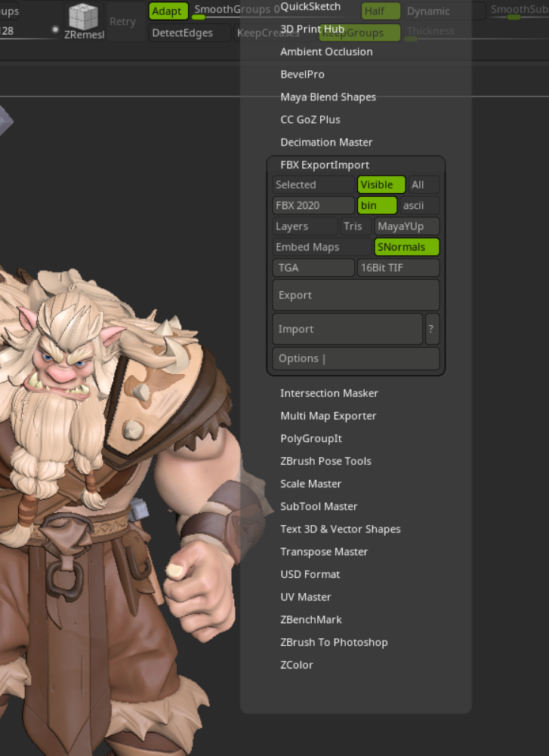The width and height of the screenshot is (549, 756).
Task: Expand the BevelPro plugin section
Action: tap(302, 74)
